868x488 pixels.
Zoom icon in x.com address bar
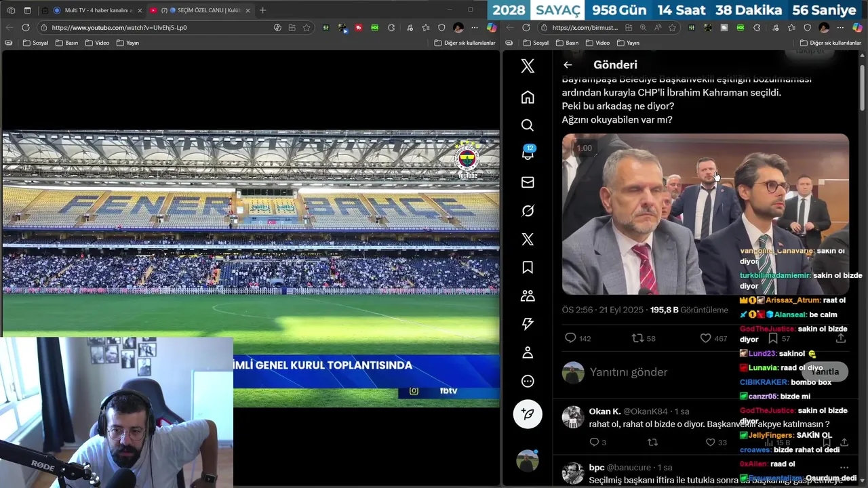tap(643, 27)
